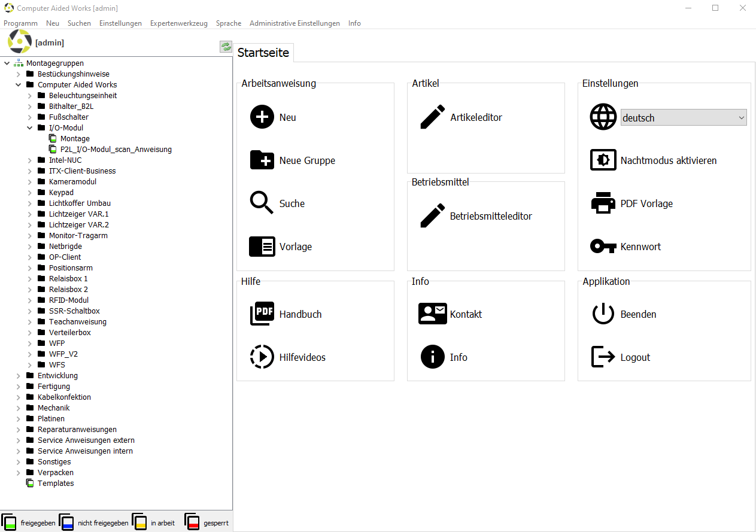Select P2L_I/O-Modul_scan_Anweisung in tree
Viewport: 756px width, 532px height.
(116, 150)
